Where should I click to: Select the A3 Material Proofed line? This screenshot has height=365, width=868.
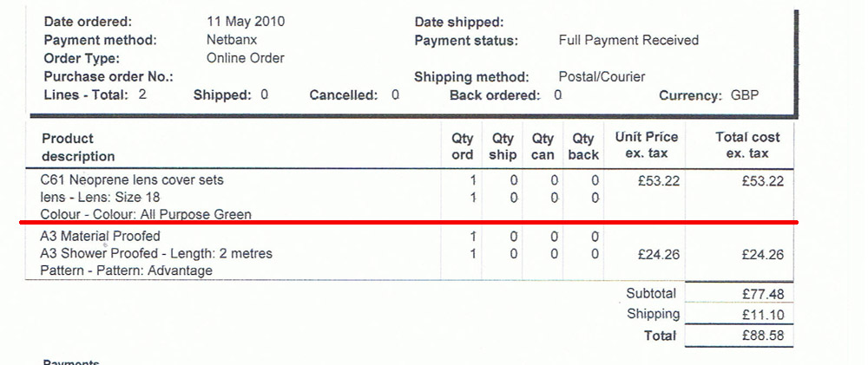(101, 236)
